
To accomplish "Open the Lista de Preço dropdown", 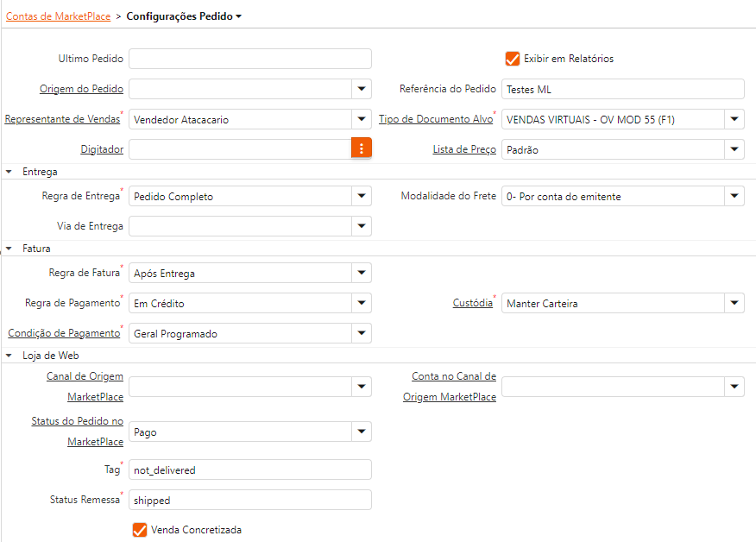I will 734,149.
